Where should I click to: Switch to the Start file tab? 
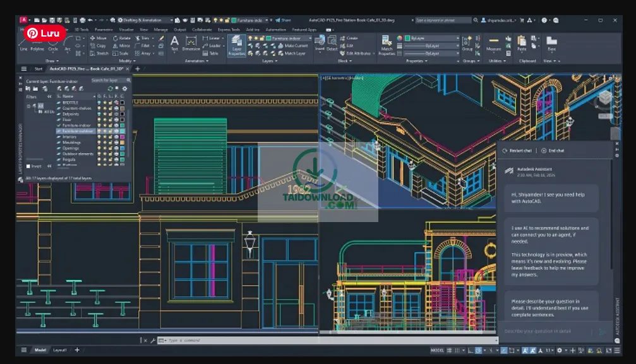(39, 69)
